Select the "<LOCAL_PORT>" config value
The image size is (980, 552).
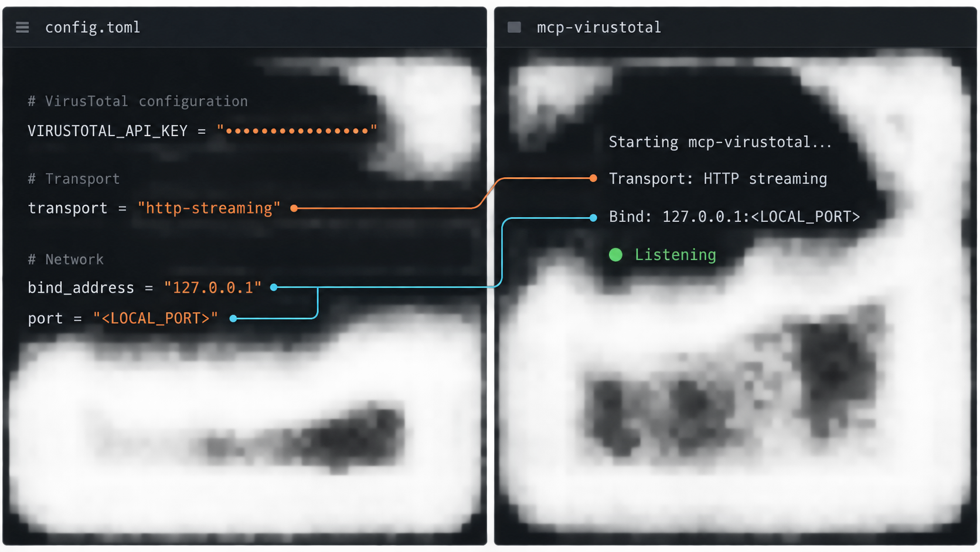155,318
